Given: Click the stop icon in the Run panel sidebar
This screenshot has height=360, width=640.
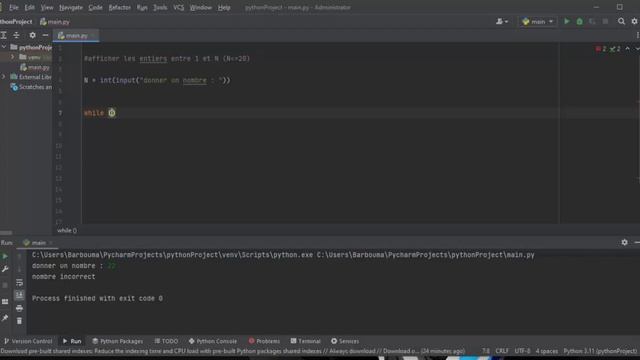Looking at the screenshot, I should pos(5,285).
